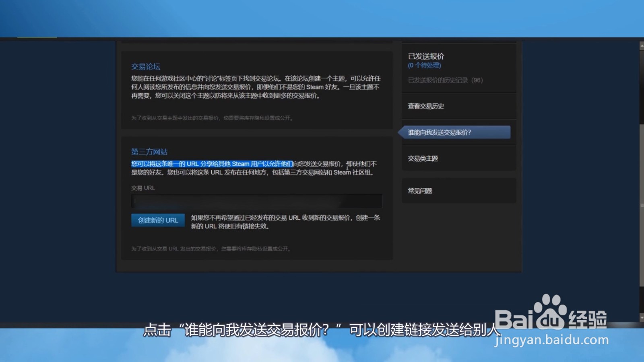Click the 交易 URL input field
Image resolution: width=644 pixels, height=362 pixels.
pyautogui.click(x=256, y=201)
